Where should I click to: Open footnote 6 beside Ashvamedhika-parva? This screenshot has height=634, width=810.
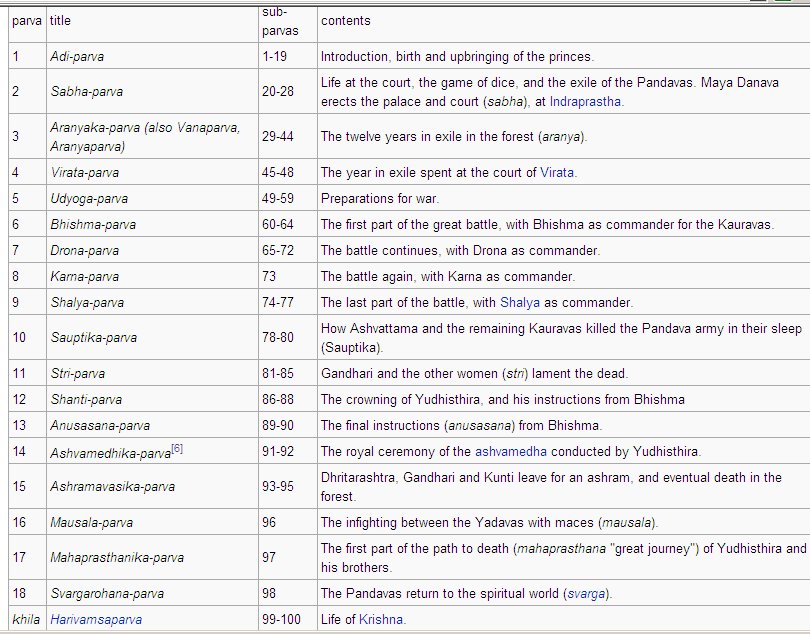tap(177, 448)
